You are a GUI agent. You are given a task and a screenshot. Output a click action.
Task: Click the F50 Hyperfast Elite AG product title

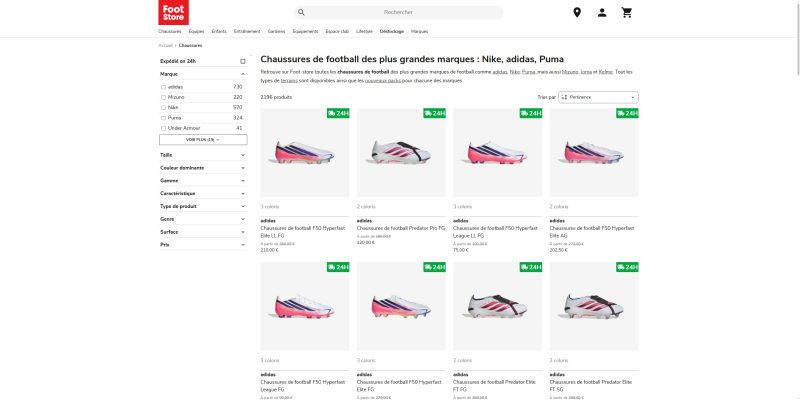click(x=592, y=232)
